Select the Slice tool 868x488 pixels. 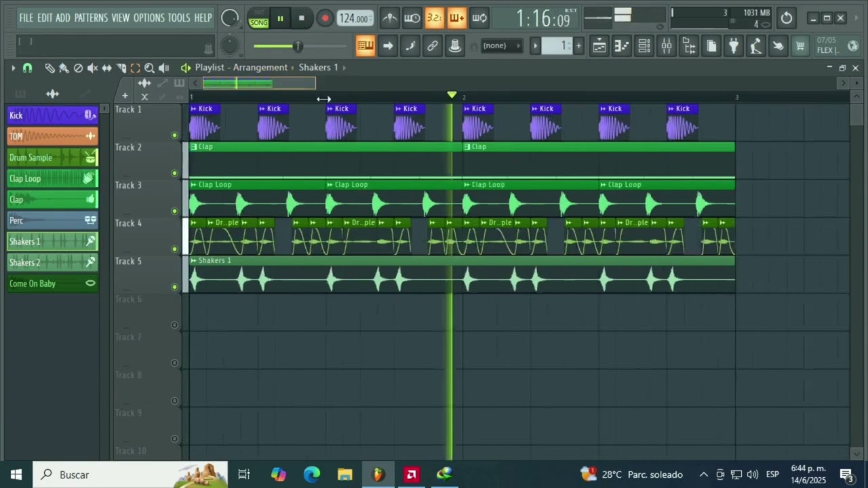coord(121,68)
